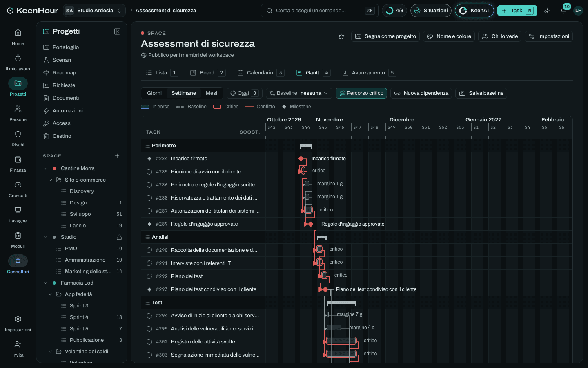Click Salva baseline button

[481, 93]
